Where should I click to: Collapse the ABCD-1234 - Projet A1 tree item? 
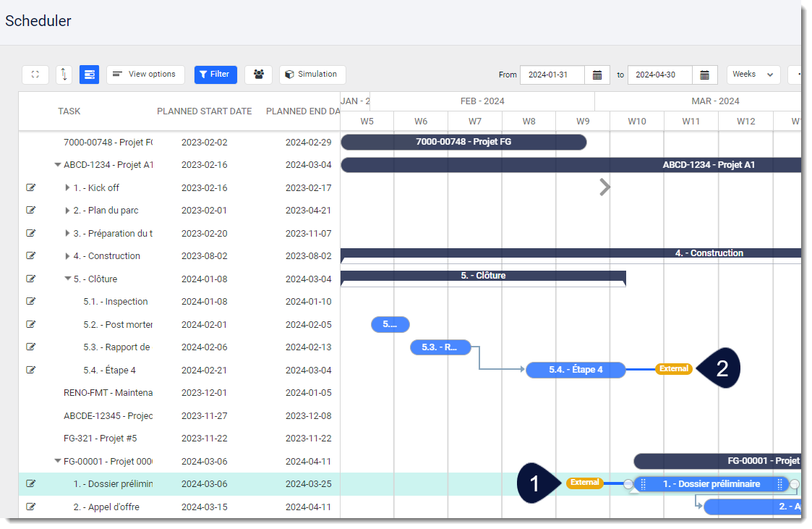point(58,164)
